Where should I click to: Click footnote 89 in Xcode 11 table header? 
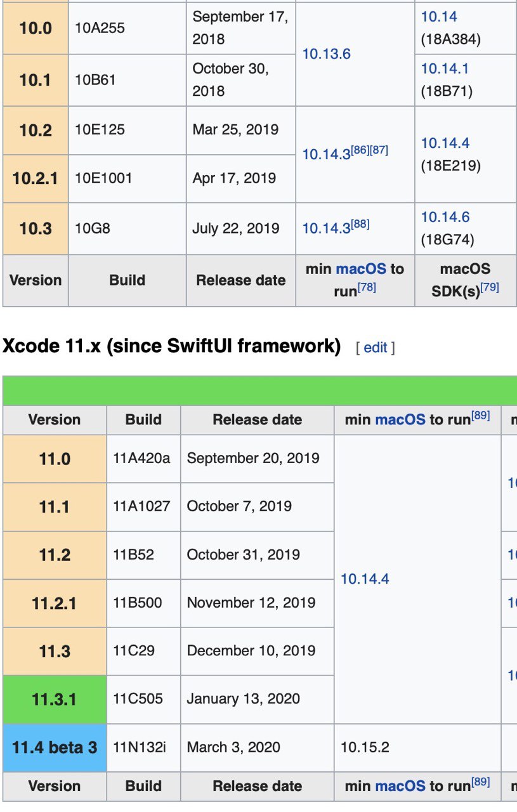click(480, 416)
